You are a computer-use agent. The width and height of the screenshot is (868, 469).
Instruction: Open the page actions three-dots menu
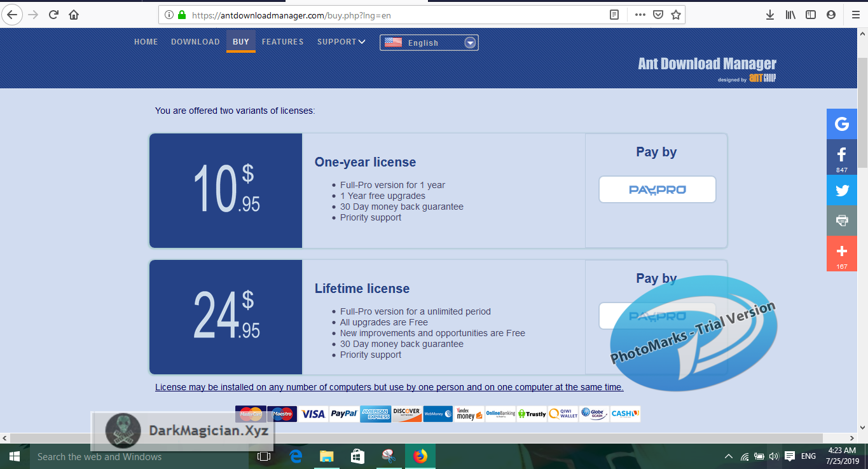(640, 15)
